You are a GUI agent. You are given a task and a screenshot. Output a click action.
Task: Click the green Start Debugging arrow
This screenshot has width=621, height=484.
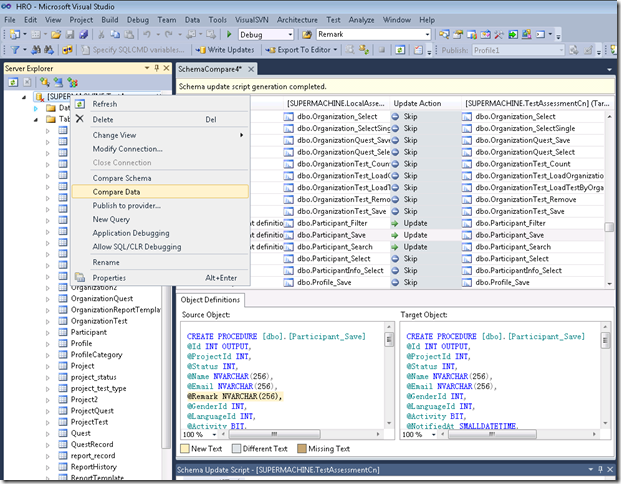point(229,34)
